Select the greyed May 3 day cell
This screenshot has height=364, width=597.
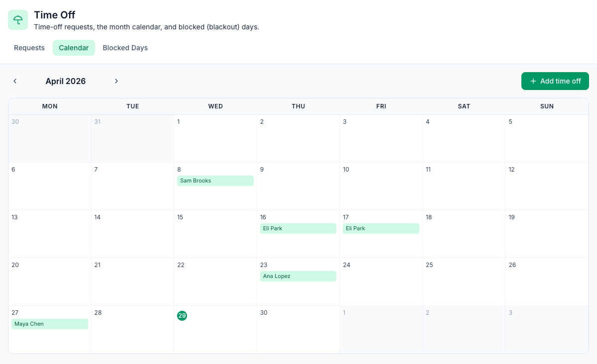[547, 330]
